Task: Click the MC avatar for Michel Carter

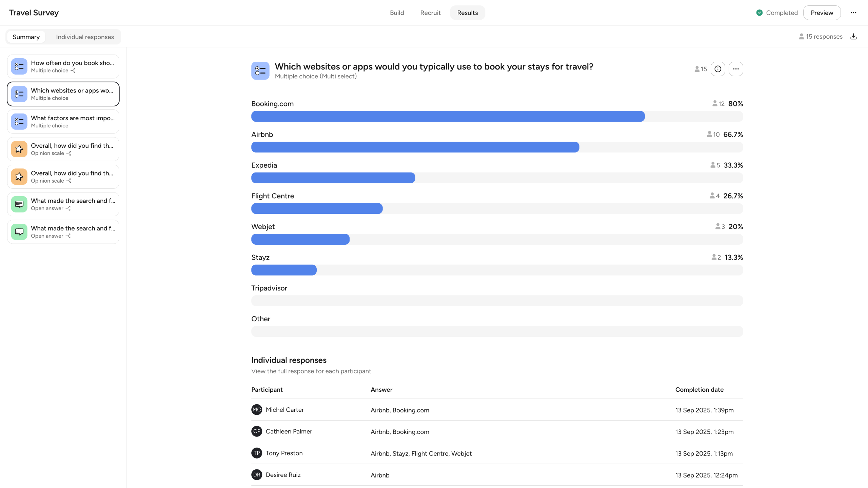Action: click(x=257, y=410)
